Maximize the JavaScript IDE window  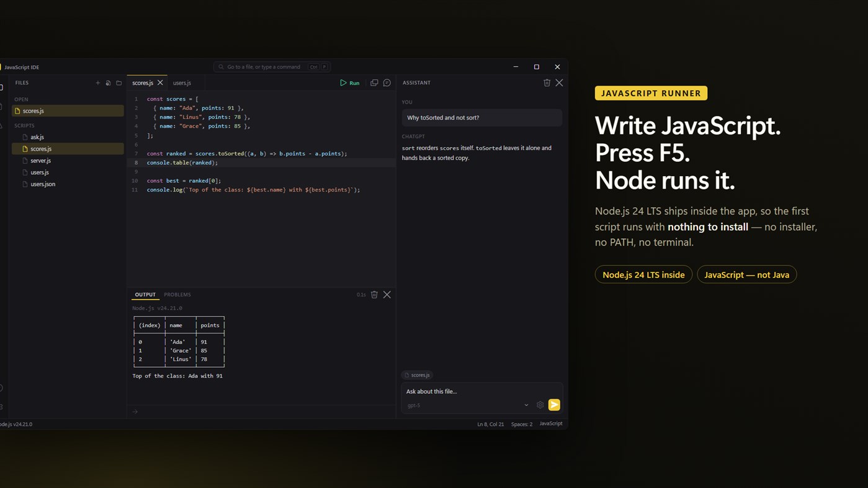click(x=537, y=67)
